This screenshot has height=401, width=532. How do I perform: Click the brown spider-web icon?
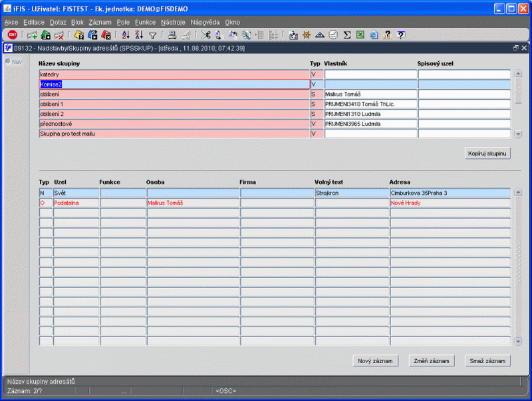307,35
